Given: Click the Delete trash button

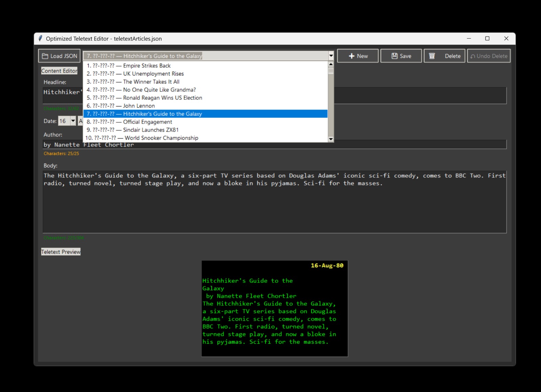Looking at the screenshot, I should point(444,56).
